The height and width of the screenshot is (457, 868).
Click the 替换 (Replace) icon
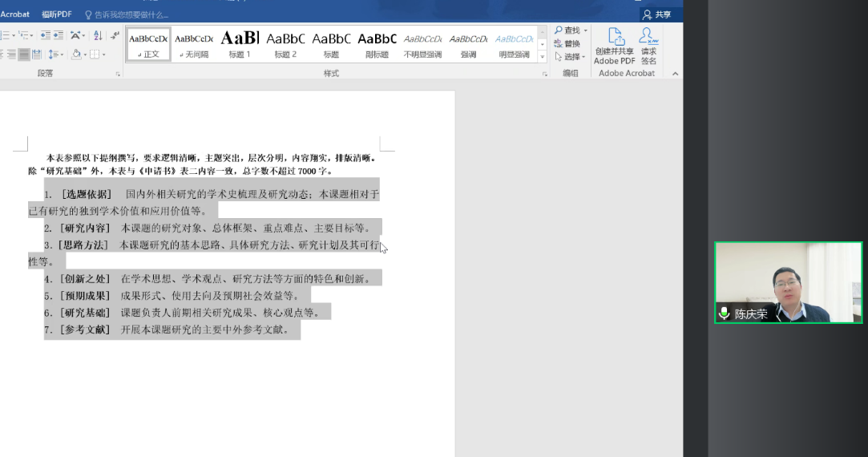tap(567, 43)
